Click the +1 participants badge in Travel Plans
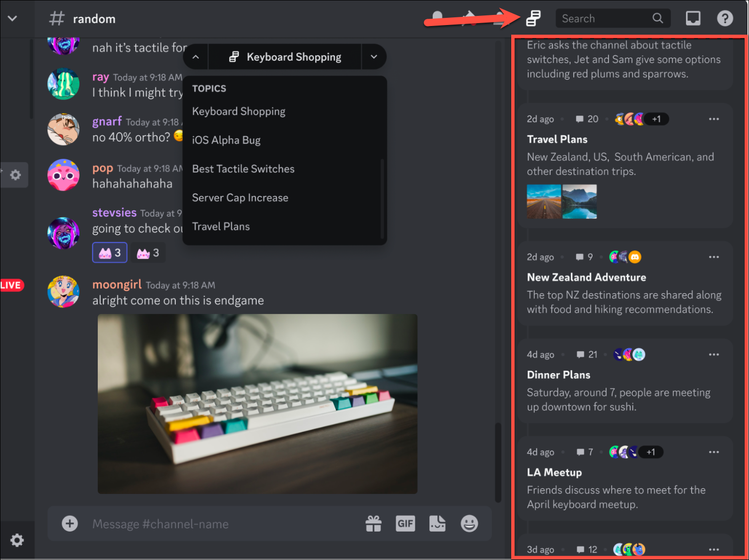749x560 pixels. (x=657, y=119)
